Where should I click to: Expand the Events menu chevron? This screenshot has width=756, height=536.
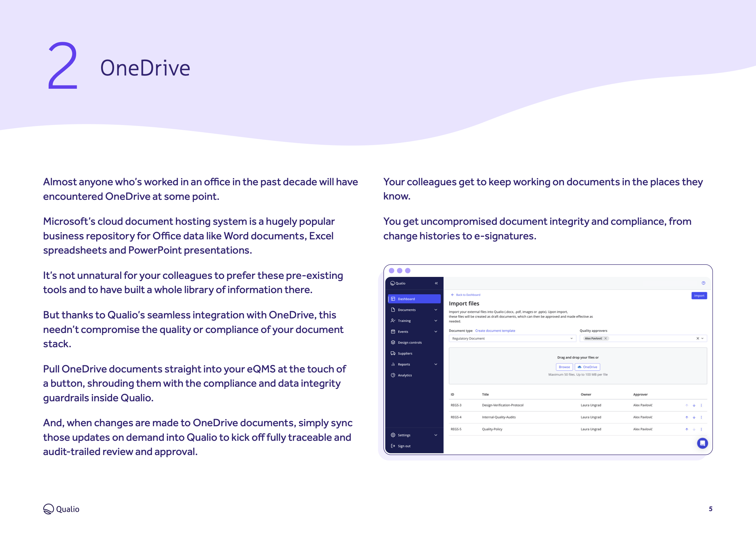[436, 331]
